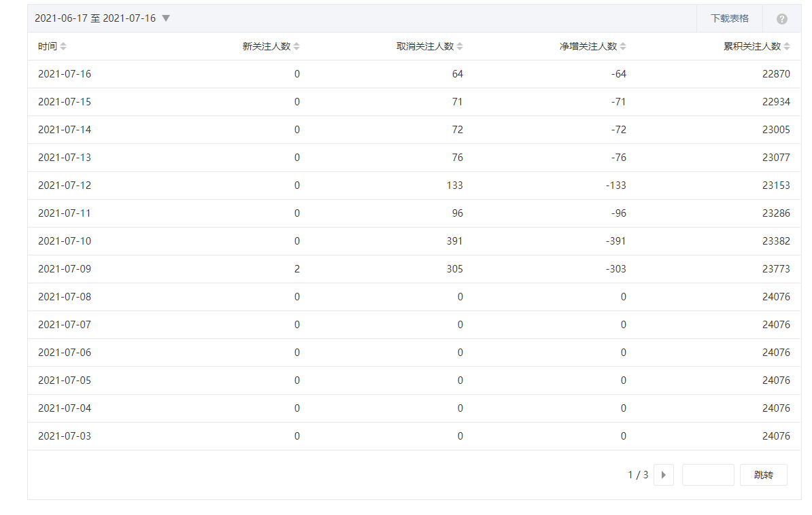Select the 2021-07-03 date cell
812x515 pixels.
coord(65,436)
